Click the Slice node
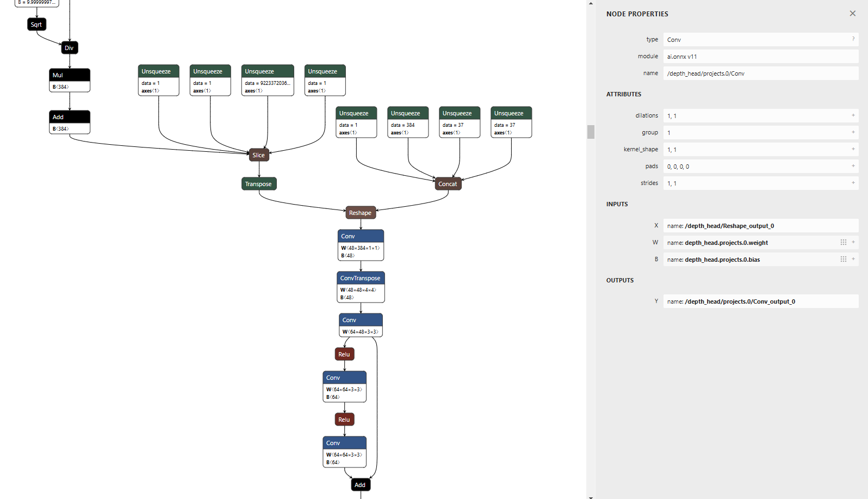 coord(259,155)
